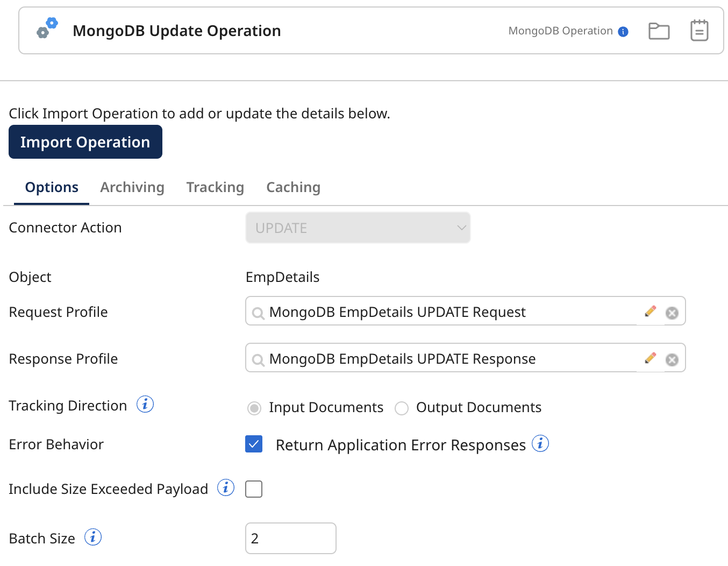728x566 pixels.
Task: Show info for Batch Size
Action: pyautogui.click(x=93, y=537)
